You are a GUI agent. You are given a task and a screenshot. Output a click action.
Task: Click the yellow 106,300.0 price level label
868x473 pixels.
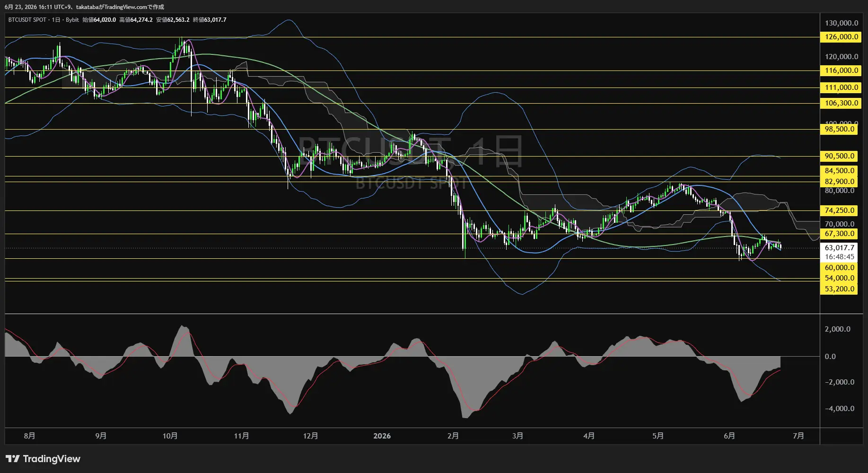click(x=841, y=103)
